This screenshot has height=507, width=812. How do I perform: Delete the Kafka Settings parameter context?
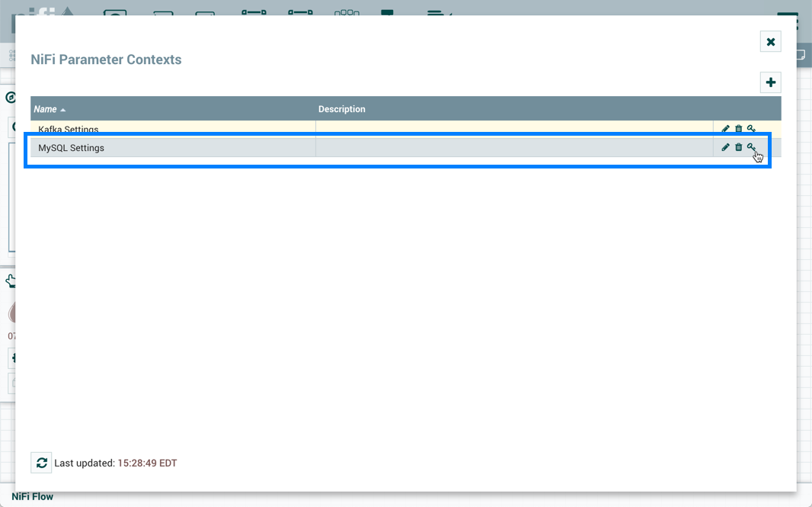tap(738, 129)
